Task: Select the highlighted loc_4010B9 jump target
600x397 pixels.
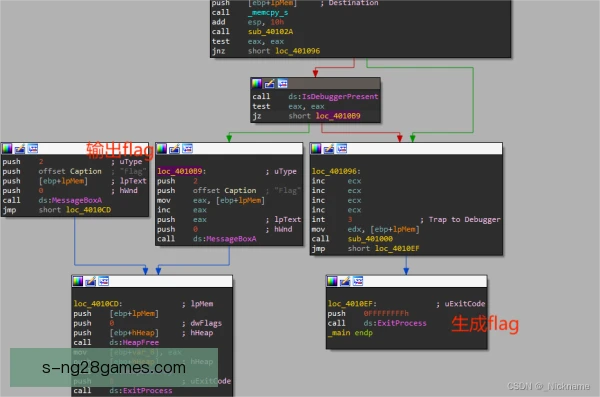Action: [338, 116]
